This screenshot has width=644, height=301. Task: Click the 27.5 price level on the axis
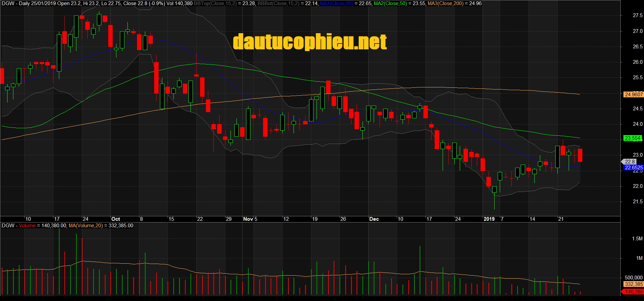point(637,15)
